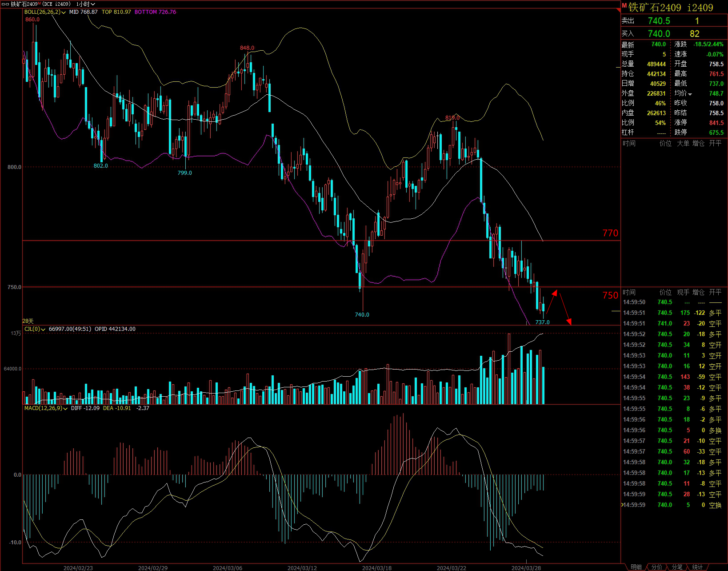728x571 pixels.
Task: Click the MID 768.87 Bollinger readout
Action: click(x=83, y=12)
